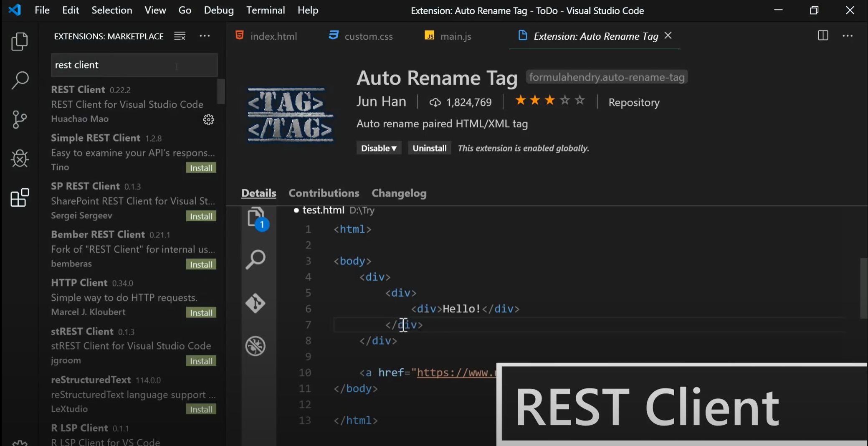Image resolution: width=868 pixels, height=446 pixels.
Task: Click the Auto Rename Tag logo image
Action: pos(290,115)
